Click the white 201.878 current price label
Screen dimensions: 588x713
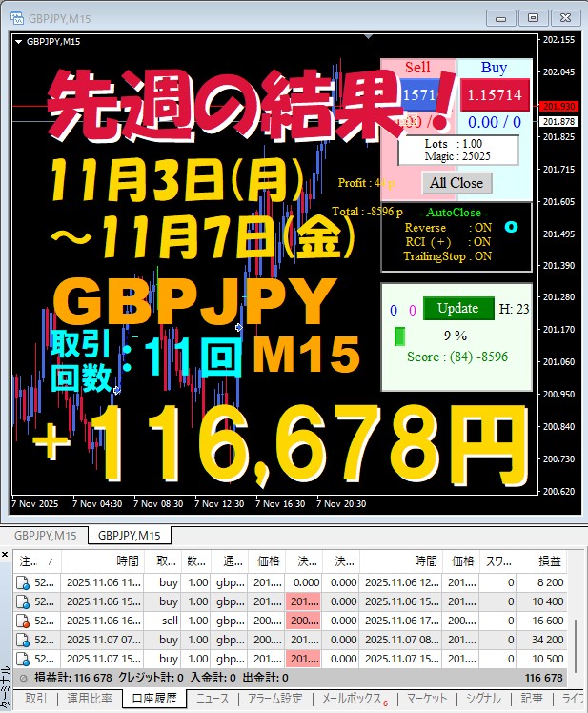tap(558, 121)
